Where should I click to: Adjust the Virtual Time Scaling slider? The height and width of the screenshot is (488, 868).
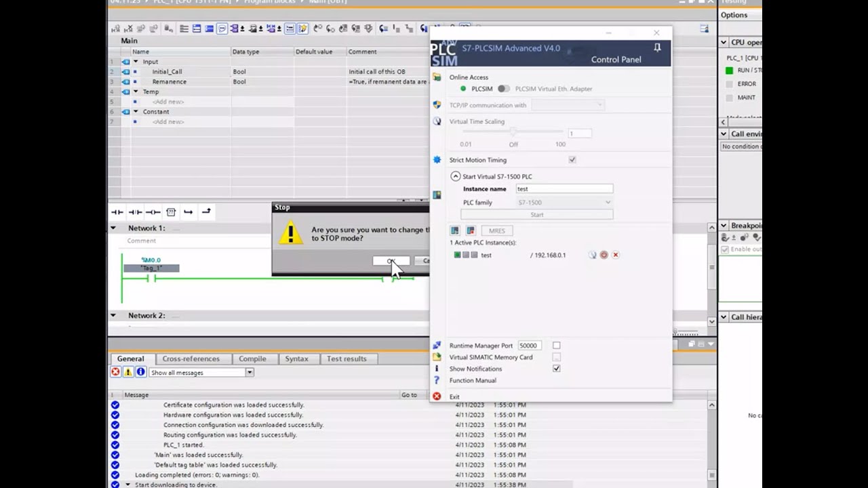513,133
